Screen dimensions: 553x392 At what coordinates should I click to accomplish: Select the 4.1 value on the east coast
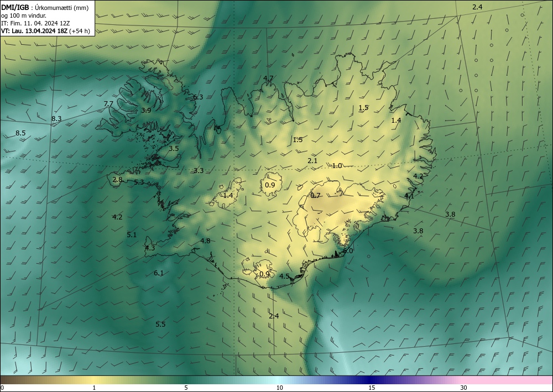[x=409, y=196]
